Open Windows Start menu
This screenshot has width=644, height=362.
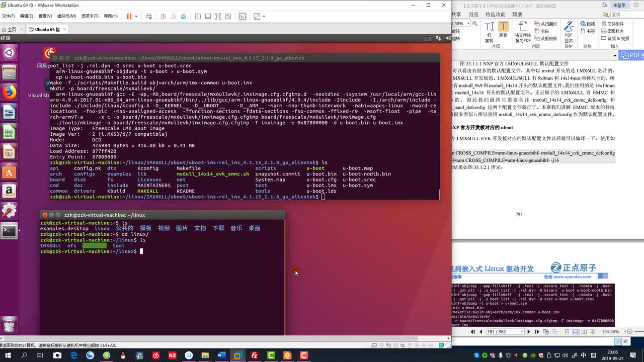pos(8,355)
